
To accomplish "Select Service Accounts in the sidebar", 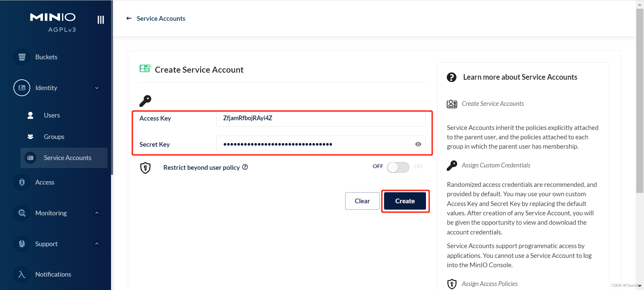I will click(x=67, y=158).
